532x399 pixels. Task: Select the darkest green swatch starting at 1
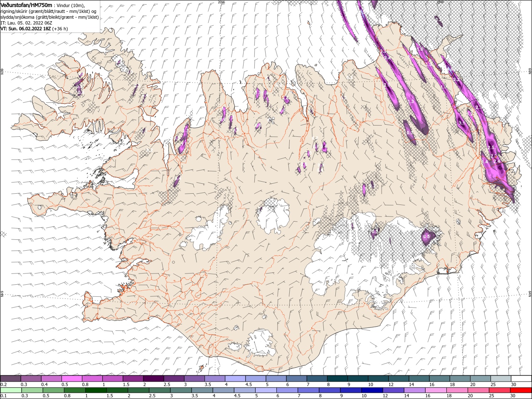click(x=96, y=390)
